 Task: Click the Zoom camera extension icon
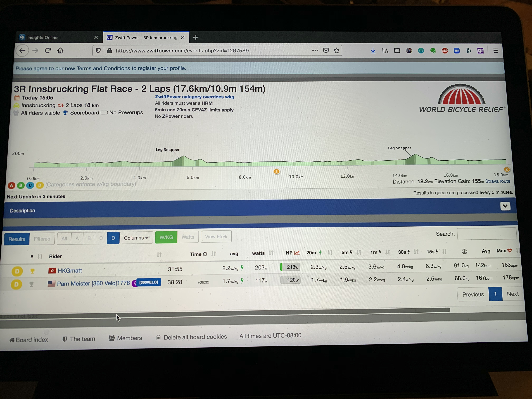[457, 51]
